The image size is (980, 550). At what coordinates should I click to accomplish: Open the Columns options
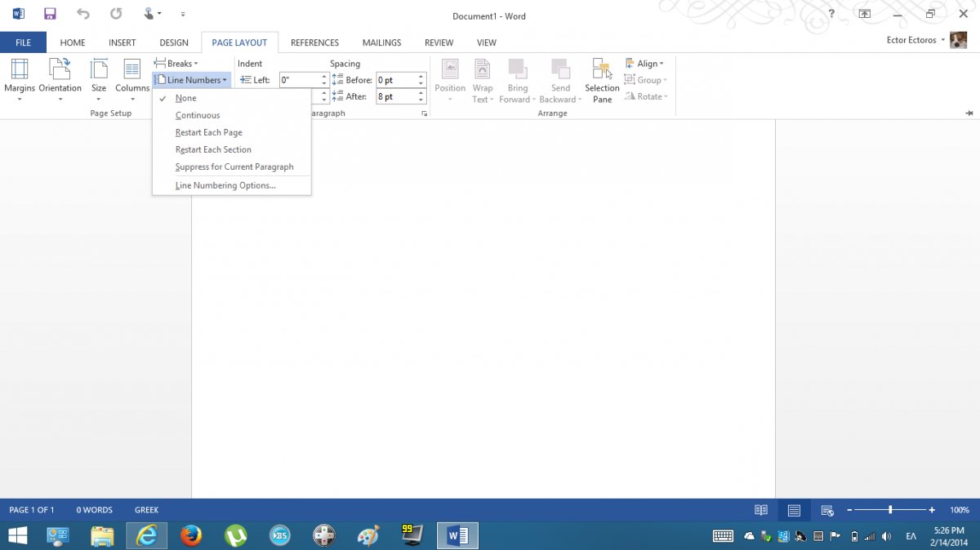(x=132, y=81)
